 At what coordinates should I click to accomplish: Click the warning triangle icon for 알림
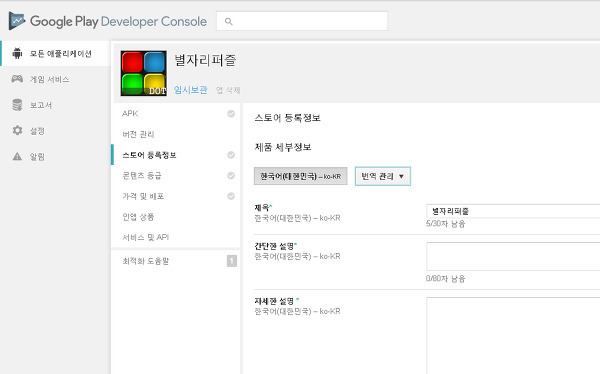pos(17,156)
